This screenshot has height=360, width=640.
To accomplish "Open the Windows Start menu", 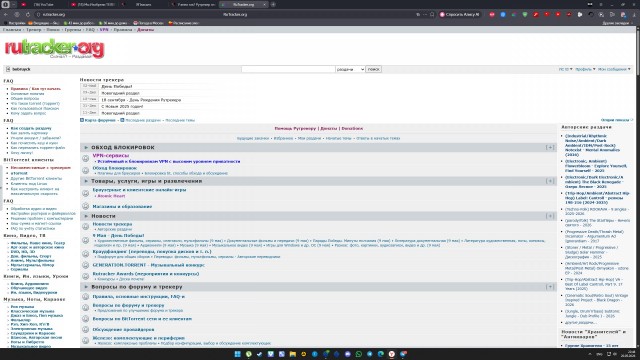I will tap(237, 354).
